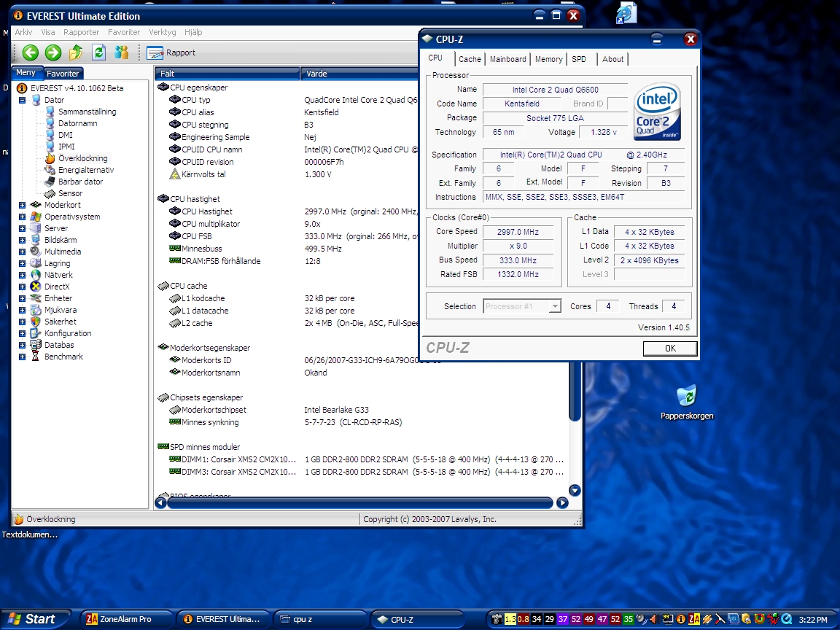Click the Konfiguration tree icon

36,333
